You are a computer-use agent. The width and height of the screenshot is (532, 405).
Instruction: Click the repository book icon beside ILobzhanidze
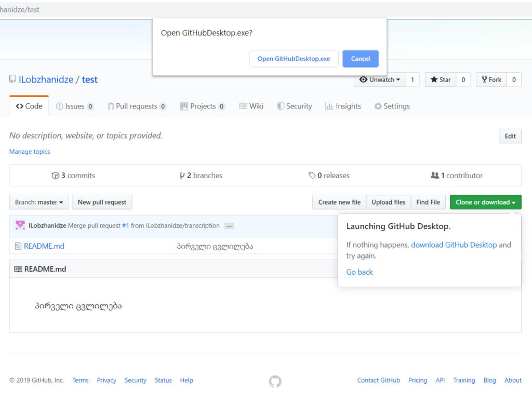tap(12, 79)
